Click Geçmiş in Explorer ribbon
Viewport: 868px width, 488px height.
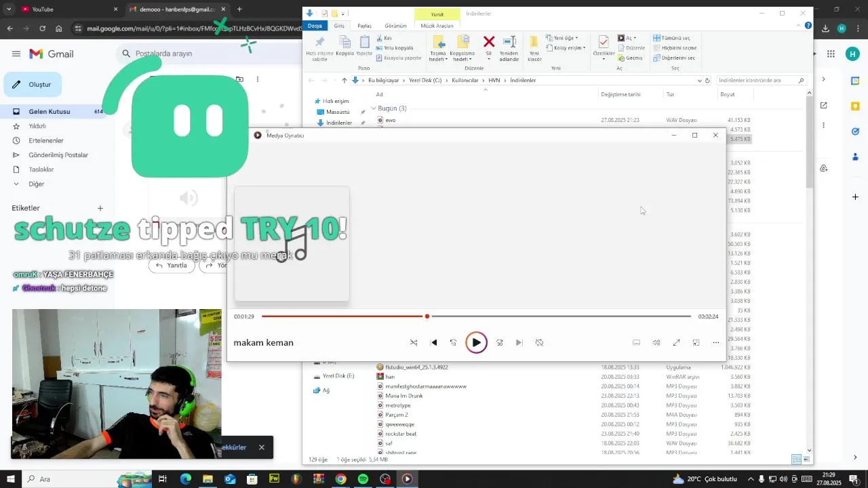(630, 58)
